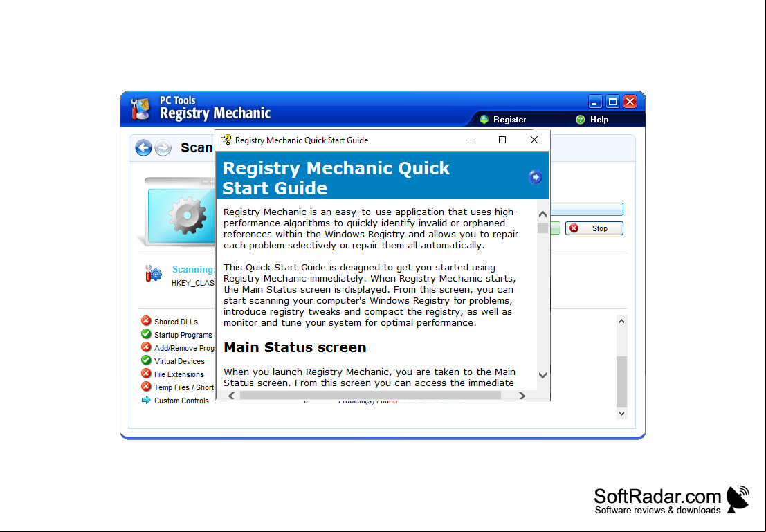Close the Registry Mechanic main window

click(x=630, y=102)
